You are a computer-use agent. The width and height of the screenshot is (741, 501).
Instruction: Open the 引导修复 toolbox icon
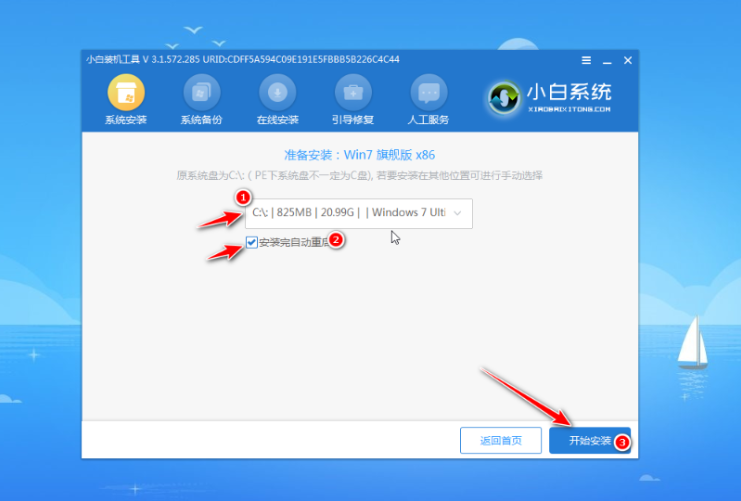pos(353,93)
